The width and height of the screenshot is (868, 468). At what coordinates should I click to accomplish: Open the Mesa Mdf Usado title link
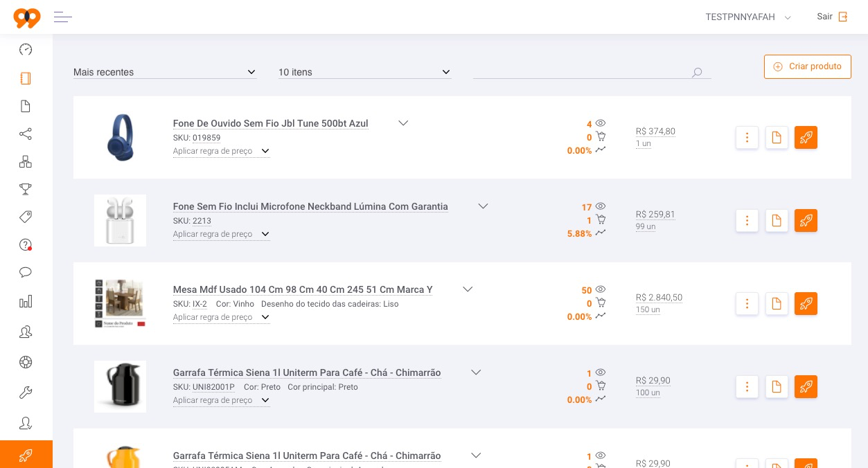click(303, 289)
